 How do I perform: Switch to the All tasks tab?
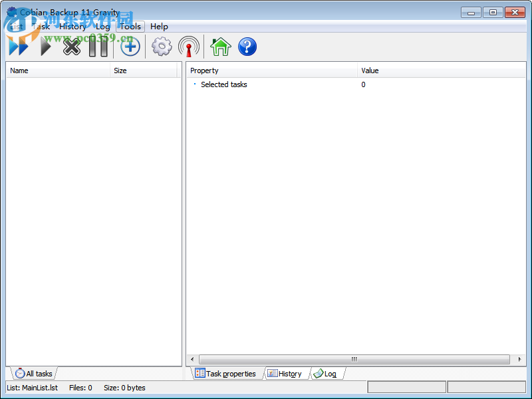point(34,374)
